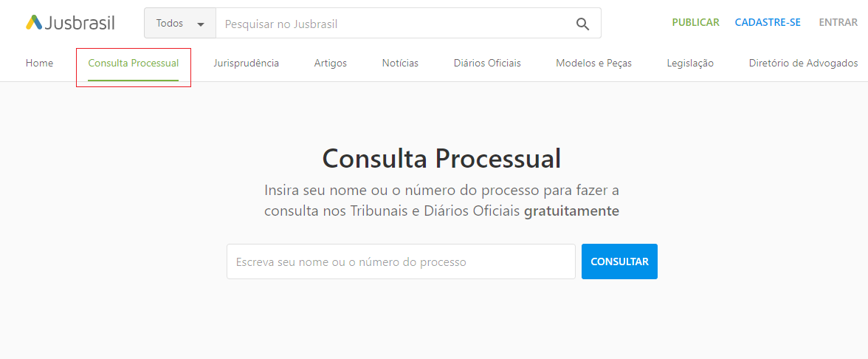Open the PUBLICAR link
This screenshot has height=359, width=868.
click(x=695, y=23)
